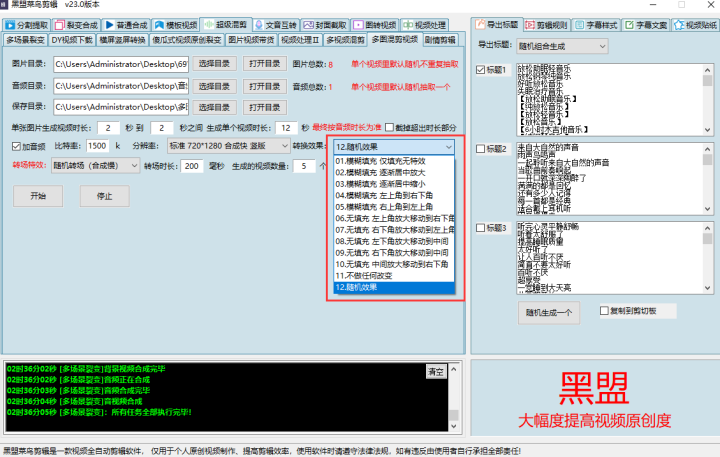
Task: Choose option 11.不做任何改变
Action: tap(394, 276)
